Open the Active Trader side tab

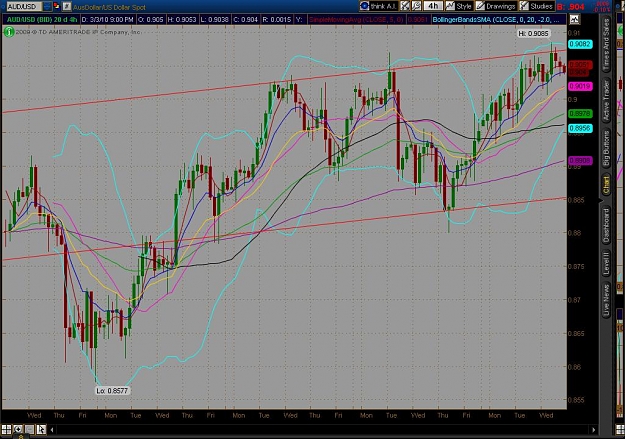point(606,101)
